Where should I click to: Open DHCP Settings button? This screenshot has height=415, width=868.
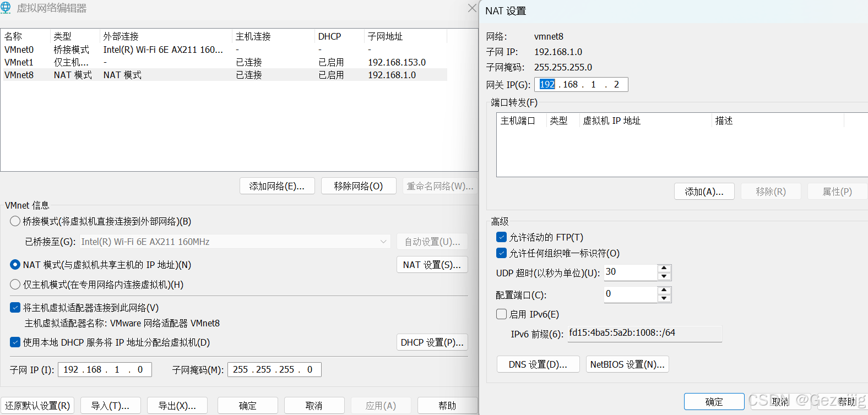432,342
